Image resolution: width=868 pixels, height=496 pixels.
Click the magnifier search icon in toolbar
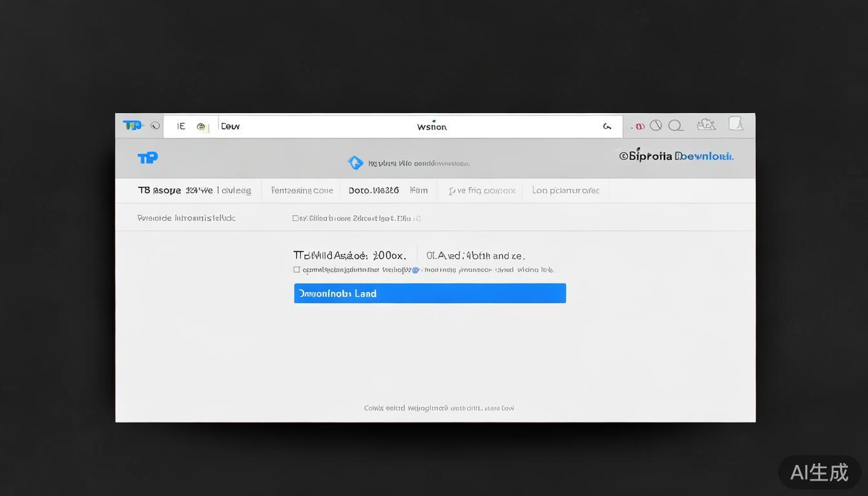pyautogui.click(x=676, y=125)
